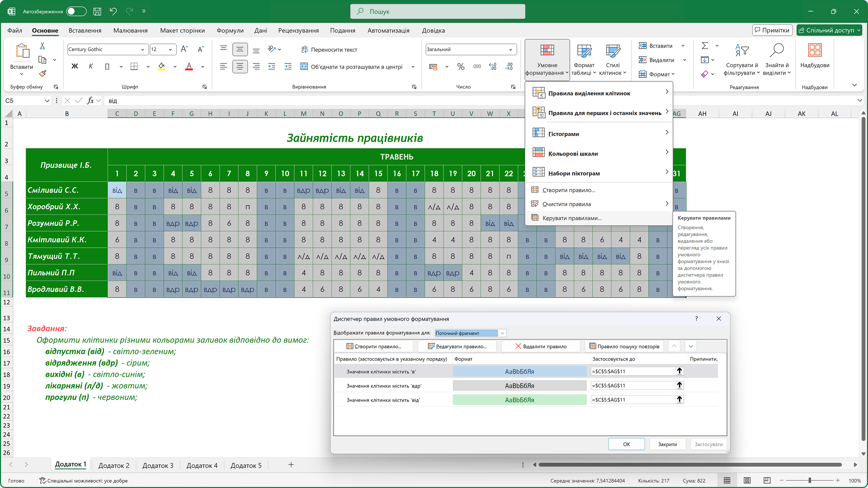Click collapse range arrow for 'вдр' rule

679,385
